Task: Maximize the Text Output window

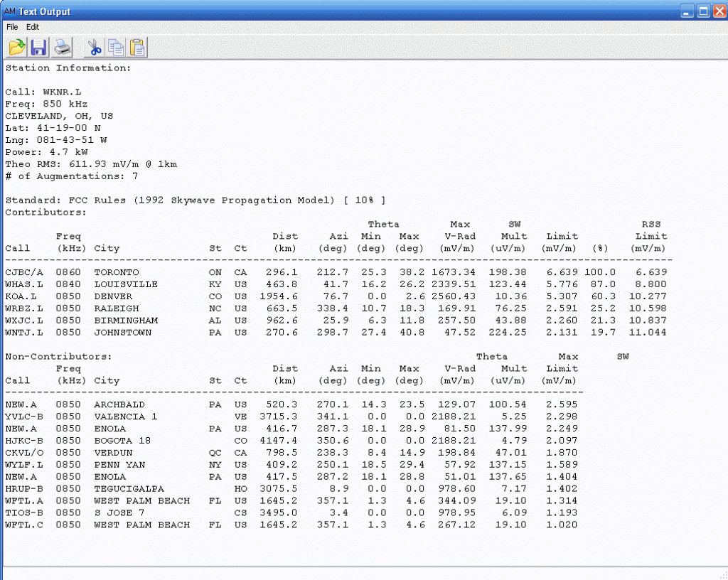Action: 702,11
